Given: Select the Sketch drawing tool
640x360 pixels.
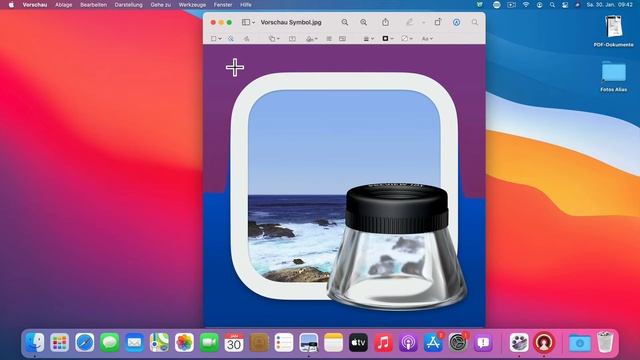Looking at the screenshot, I should (x=247, y=38).
